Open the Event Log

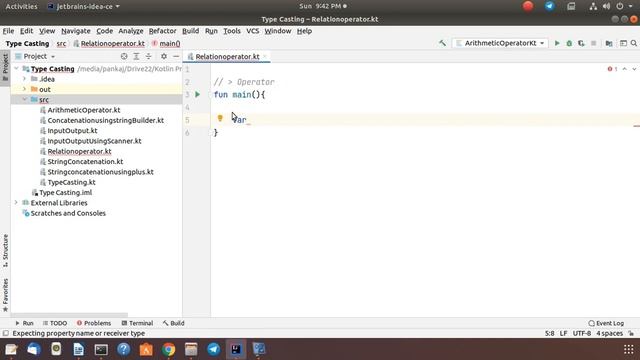click(x=606, y=323)
